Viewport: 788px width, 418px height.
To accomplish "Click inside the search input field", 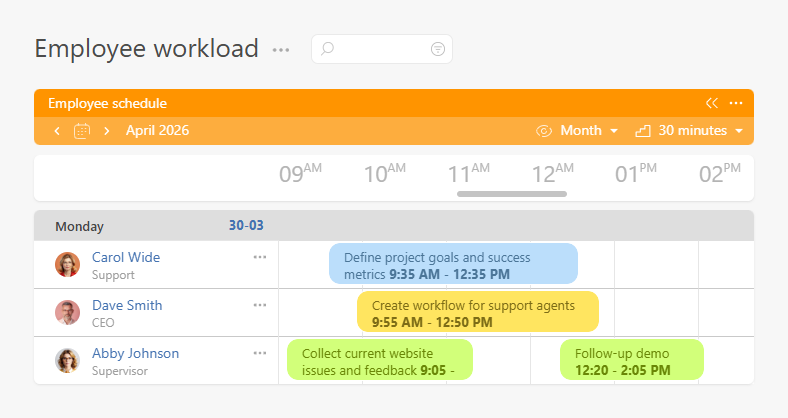I will pos(382,49).
